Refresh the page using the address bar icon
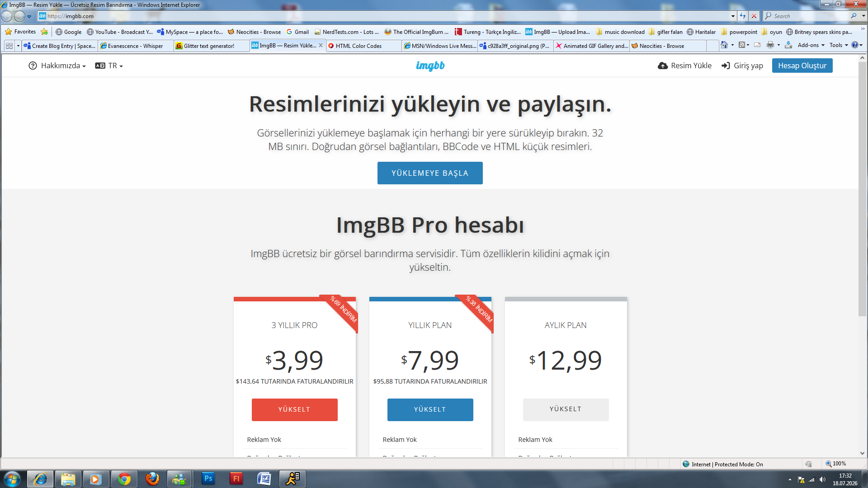Image resolution: width=868 pixels, height=488 pixels. 743,16
